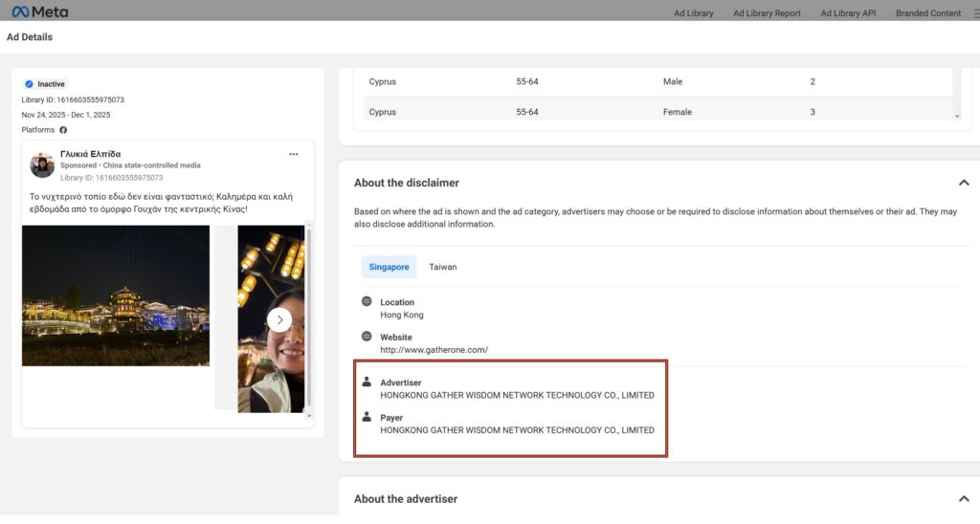Click the next arrow on the ad carousel
This screenshot has width=980, height=524.
coord(278,319)
